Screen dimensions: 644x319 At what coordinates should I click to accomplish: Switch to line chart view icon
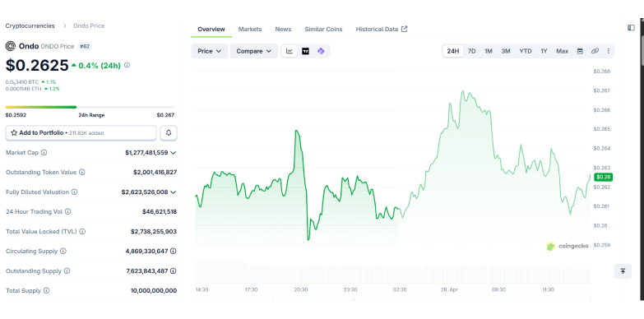[x=290, y=51]
